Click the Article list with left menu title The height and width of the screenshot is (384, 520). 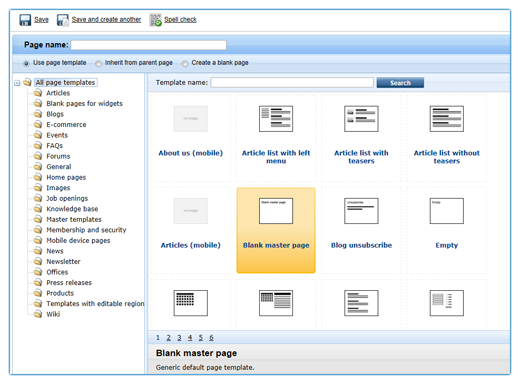(276, 157)
